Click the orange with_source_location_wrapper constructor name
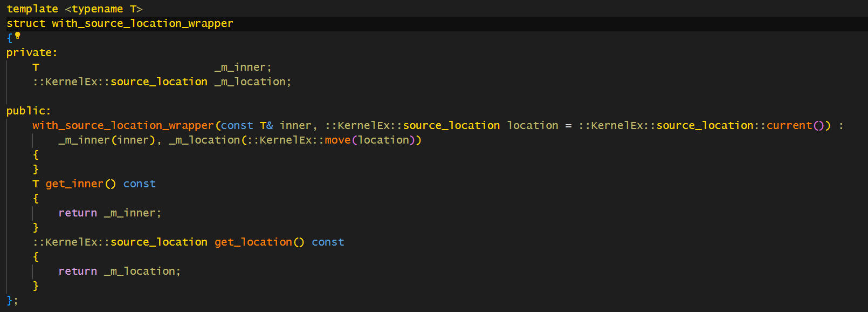The width and height of the screenshot is (868, 312). [x=123, y=126]
